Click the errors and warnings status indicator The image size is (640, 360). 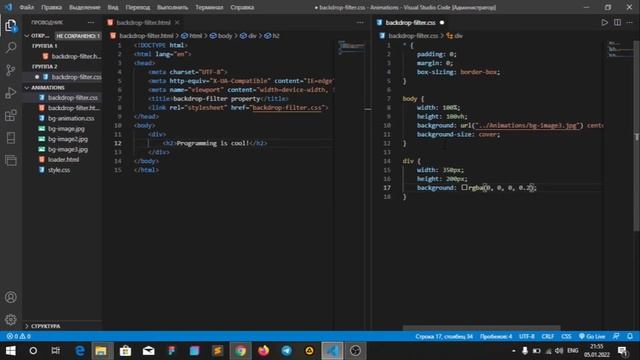pyautogui.click(x=18, y=336)
